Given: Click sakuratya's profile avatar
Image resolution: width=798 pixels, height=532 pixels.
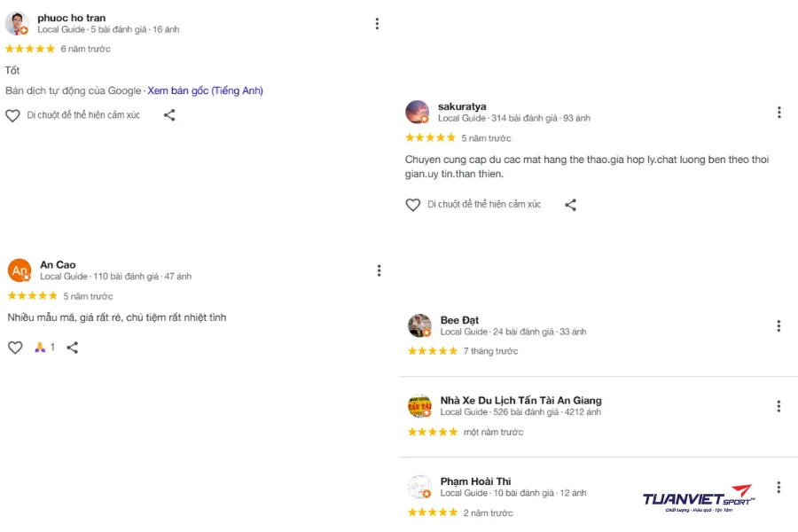Looking at the screenshot, I should pos(417,112).
